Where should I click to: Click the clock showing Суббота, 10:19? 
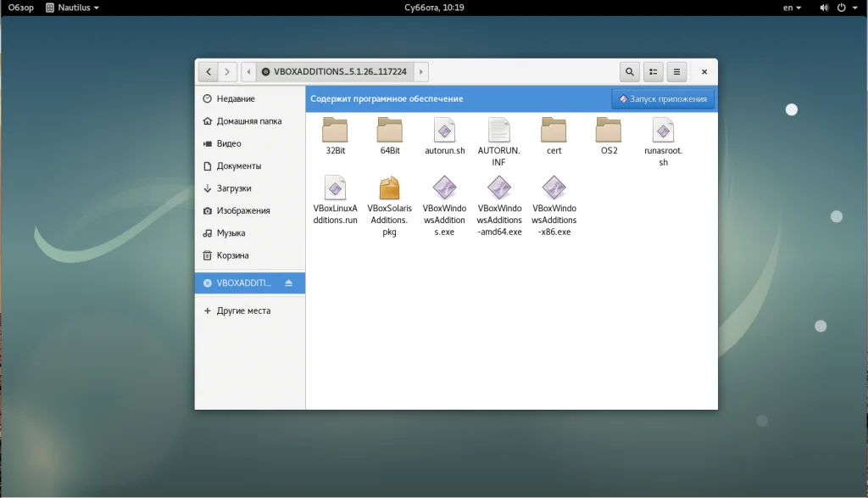coord(435,8)
